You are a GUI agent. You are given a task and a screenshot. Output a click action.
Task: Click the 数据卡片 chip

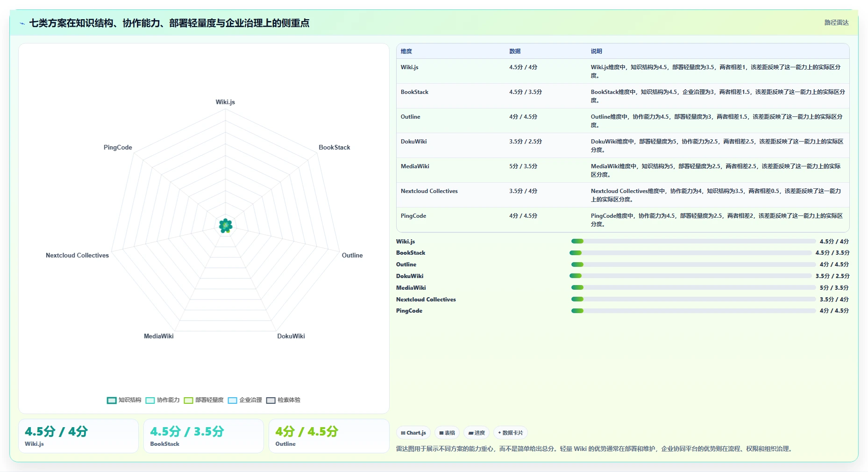(511, 433)
